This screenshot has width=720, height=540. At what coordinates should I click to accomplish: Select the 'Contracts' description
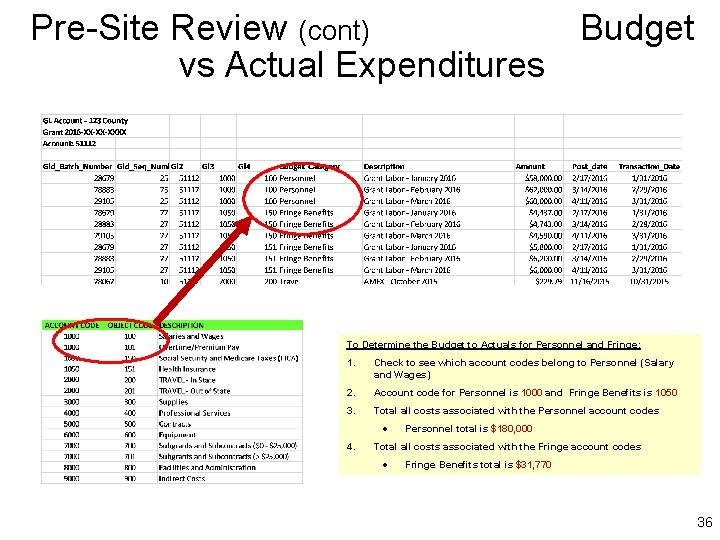(x=174, y=424)
